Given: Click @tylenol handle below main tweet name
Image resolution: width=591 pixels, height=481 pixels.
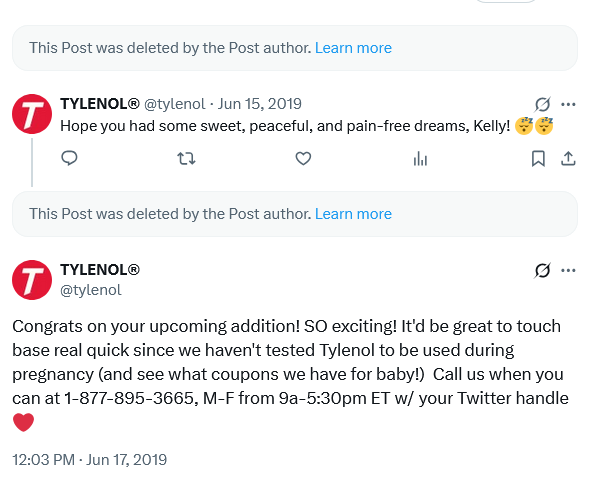Looking at the screenshot, I should (91, 290).
